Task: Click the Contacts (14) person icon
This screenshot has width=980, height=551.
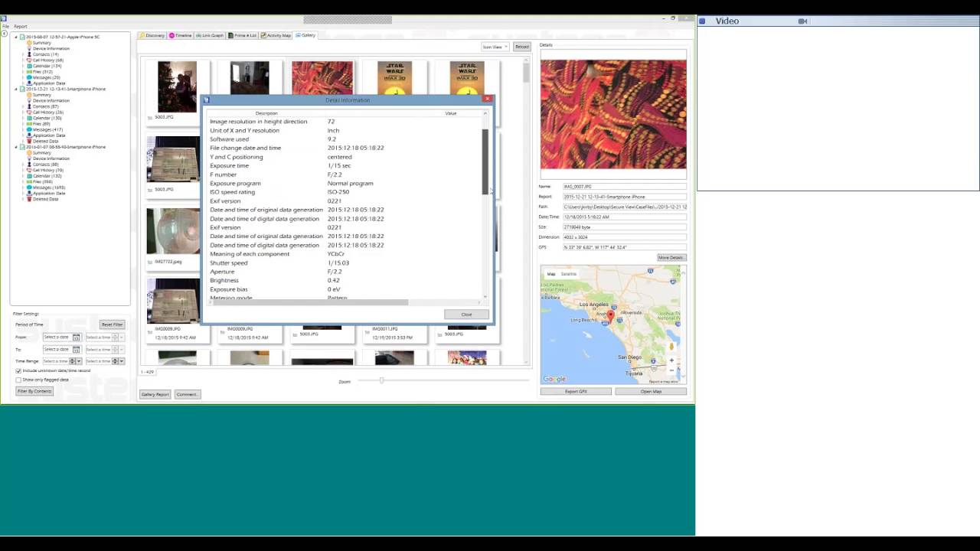Action: [x=29, y=54]
